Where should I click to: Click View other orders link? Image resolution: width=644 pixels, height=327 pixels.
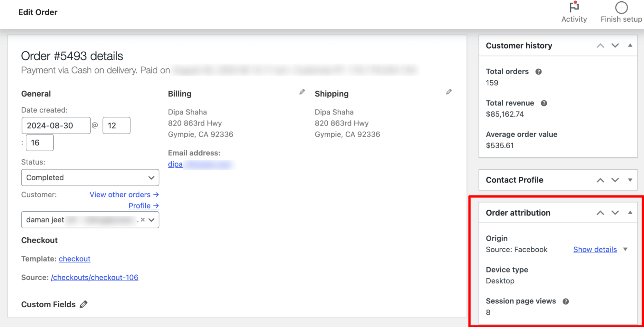tap(124, 195)
